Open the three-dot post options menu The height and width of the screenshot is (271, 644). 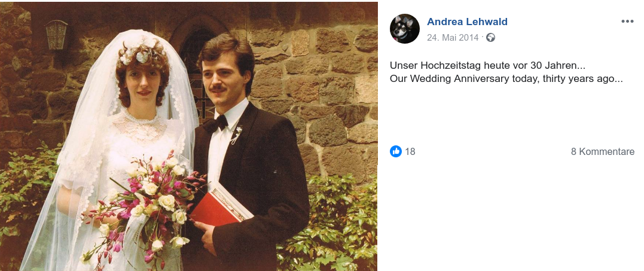point(627,22)
